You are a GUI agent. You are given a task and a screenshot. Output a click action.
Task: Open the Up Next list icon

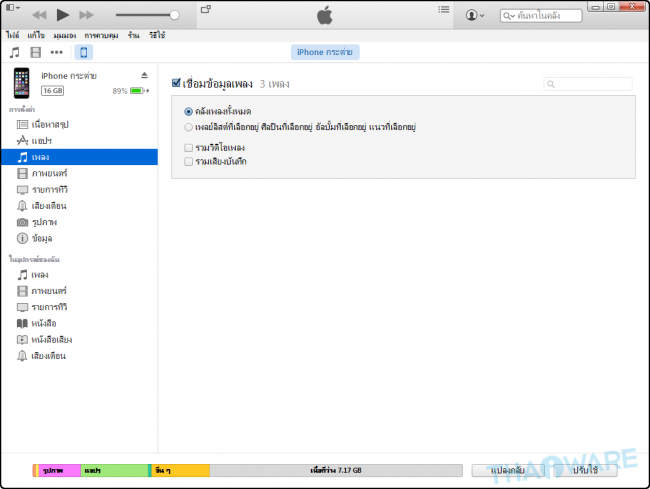(444, 9)
